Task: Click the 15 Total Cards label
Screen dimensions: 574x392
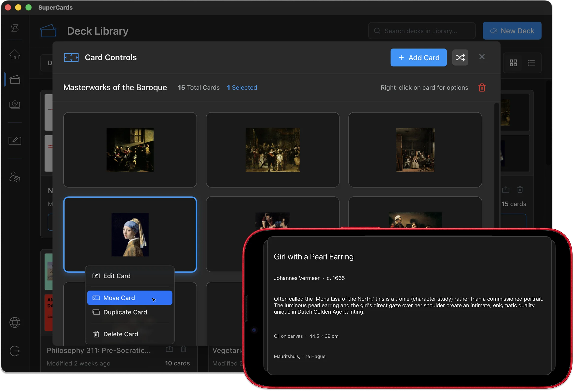Action: point(199,88)
